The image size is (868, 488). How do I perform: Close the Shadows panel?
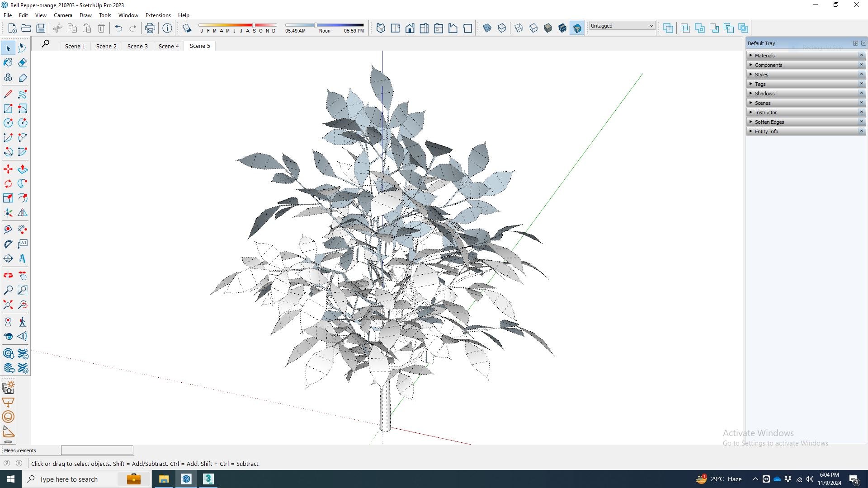click(x=861, y=94)
